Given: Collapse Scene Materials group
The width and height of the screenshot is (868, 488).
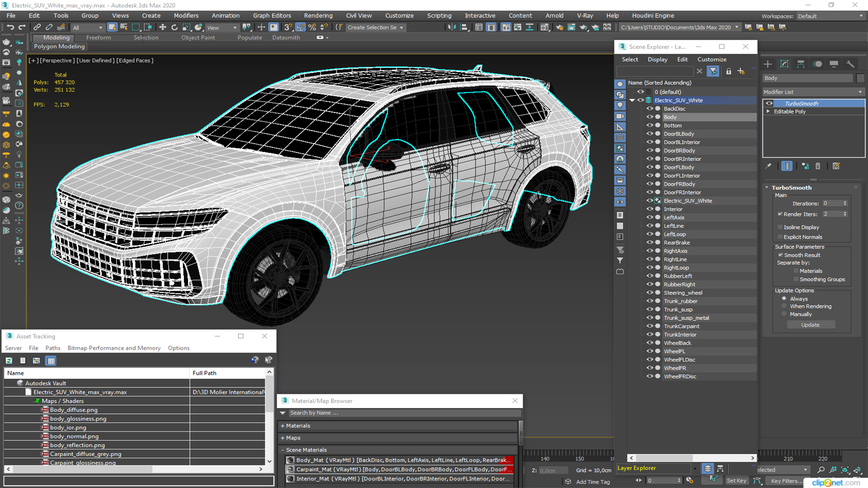Looking at the screenshot, I should 283,450.
